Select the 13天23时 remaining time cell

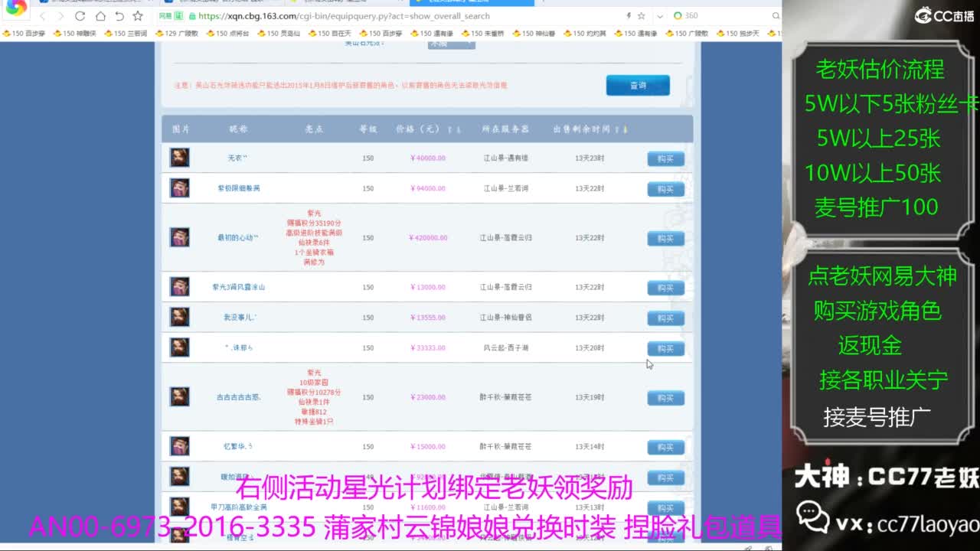tap(590, 158)
